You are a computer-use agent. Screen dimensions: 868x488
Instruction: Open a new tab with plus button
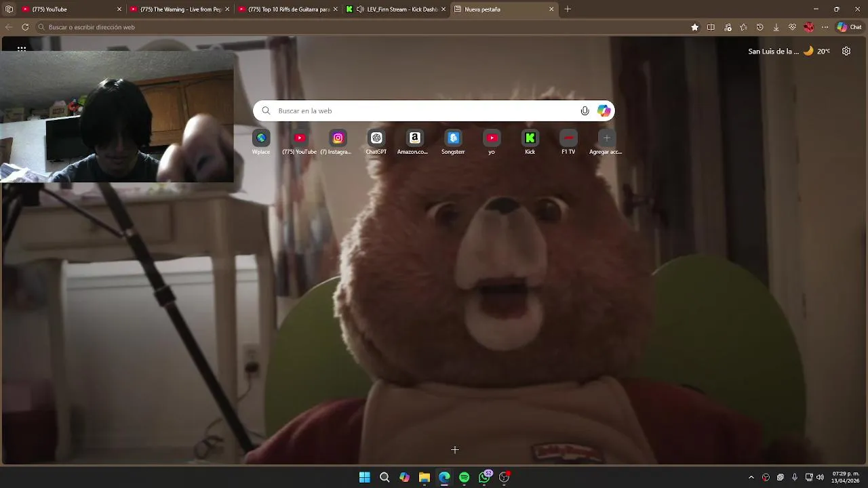click(568, 9)
